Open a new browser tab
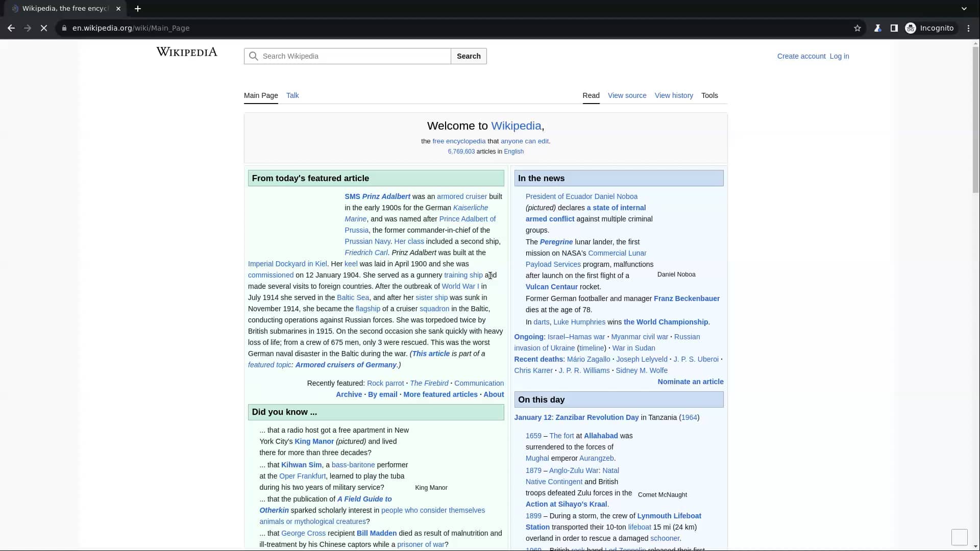Image resolution: width=980 pixels, height=551 pixels. [x=138, y=8]
